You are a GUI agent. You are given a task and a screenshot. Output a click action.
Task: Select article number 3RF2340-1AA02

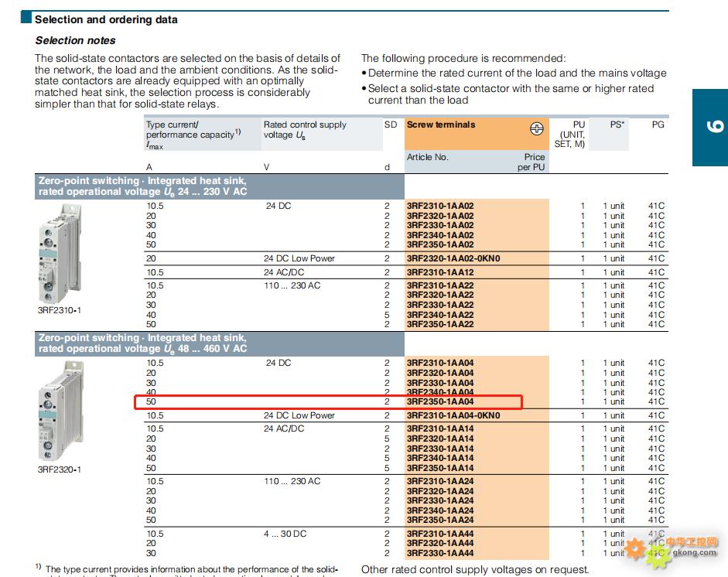tap(440, 235)
